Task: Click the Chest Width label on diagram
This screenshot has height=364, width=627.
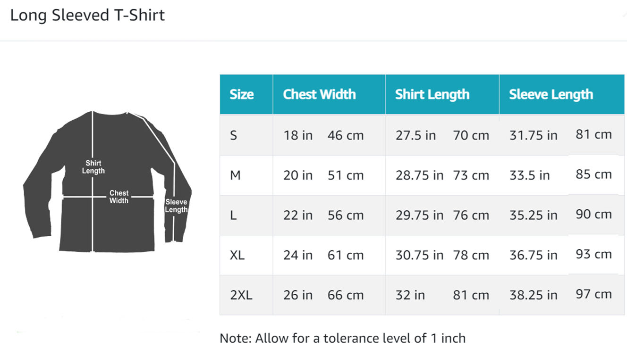Action: pos(119,197)
